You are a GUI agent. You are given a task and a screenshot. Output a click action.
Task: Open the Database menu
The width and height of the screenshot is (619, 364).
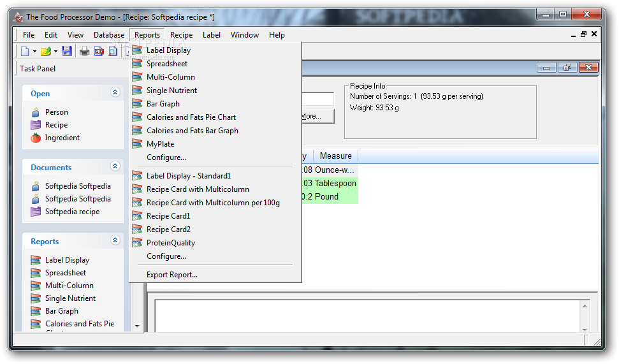[109, 35]
